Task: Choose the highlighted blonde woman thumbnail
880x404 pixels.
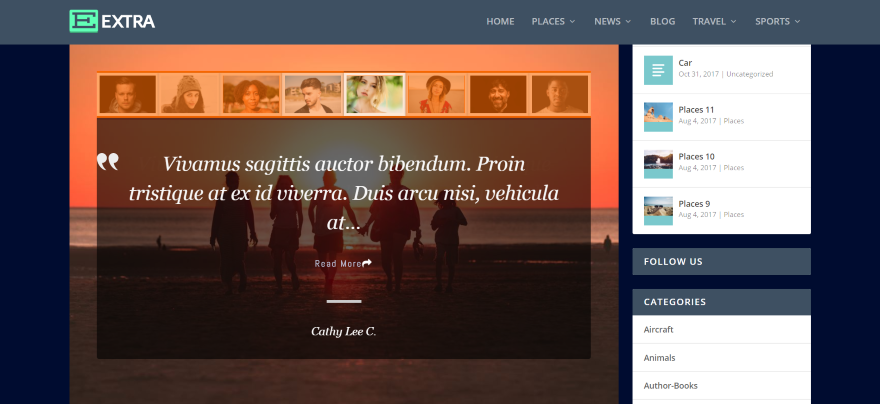Action: coord(374,94)
